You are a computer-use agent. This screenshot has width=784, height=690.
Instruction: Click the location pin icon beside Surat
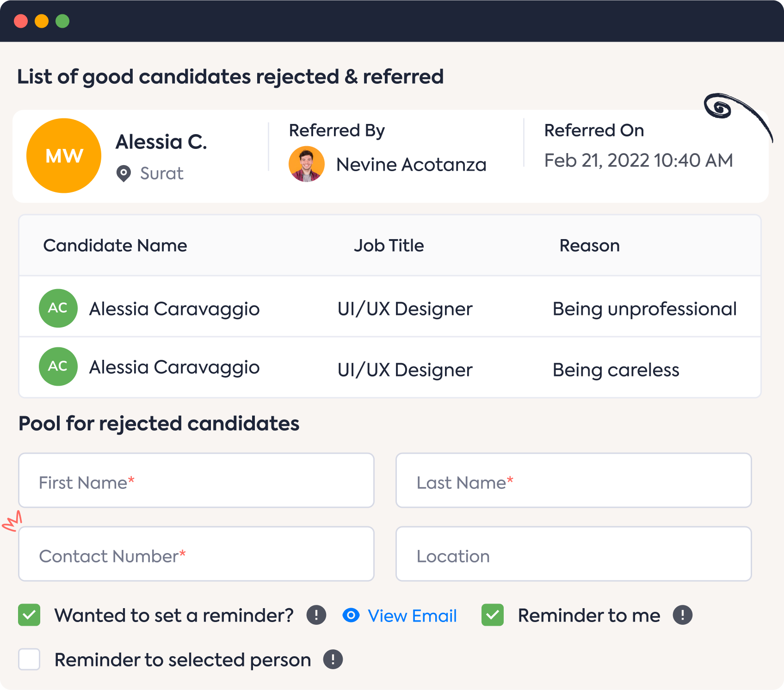click(x=123, y=173)
